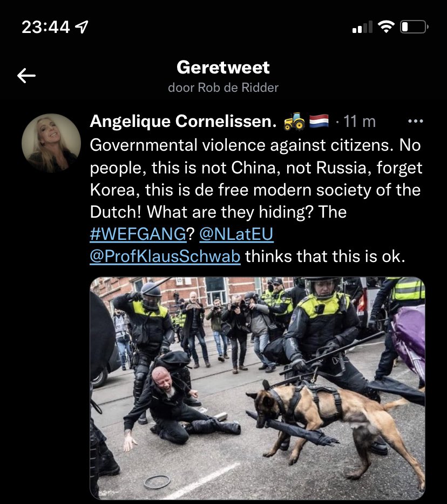The height and width of the screenshot is (504, 447).
Task: Open the three-dot tweet options menu
Action: [416, 121]
